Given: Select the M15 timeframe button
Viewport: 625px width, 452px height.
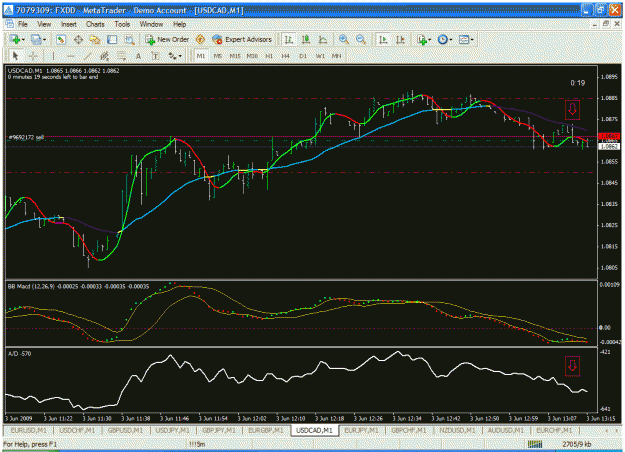Looking at the screenshot, I should coord(235,56).
